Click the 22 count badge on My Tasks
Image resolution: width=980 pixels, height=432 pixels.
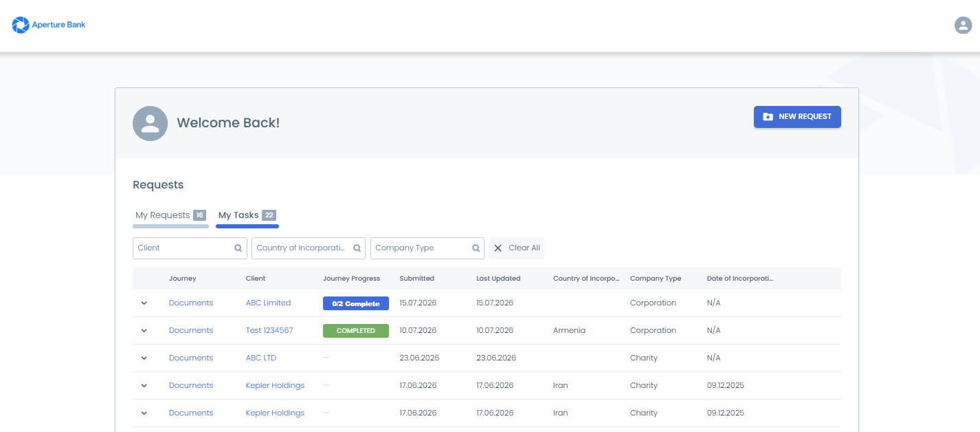[x=269, y=215]
